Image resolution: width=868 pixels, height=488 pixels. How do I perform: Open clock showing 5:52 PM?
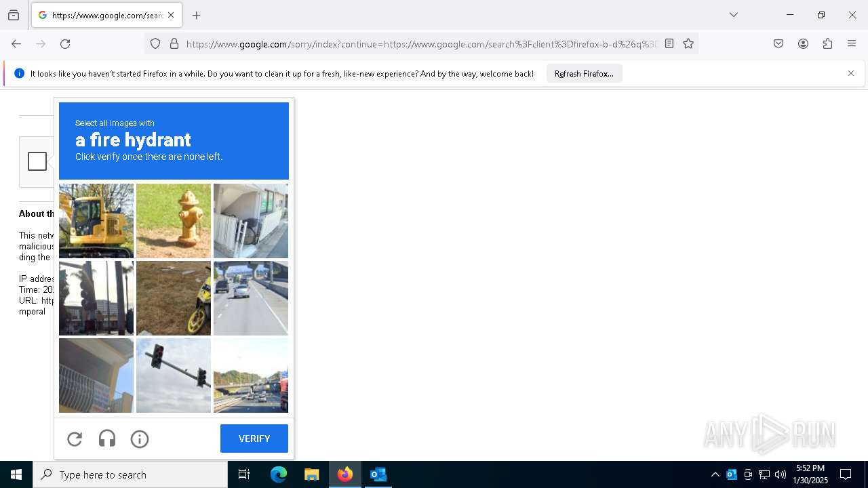click(810, 474)
